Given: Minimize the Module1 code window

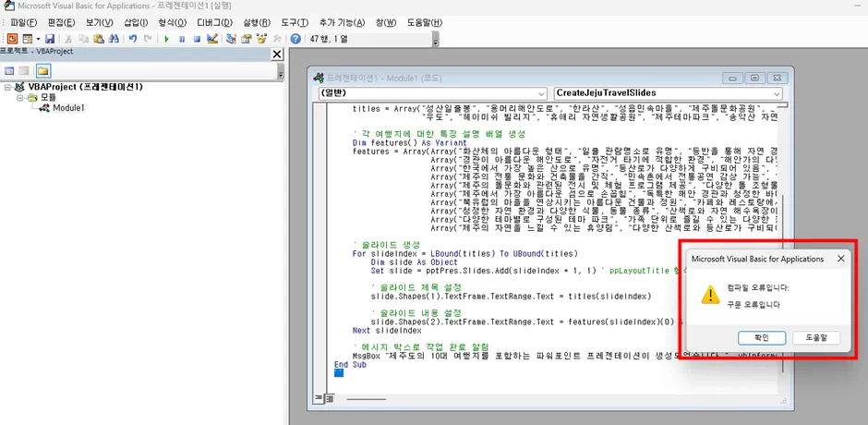Looking at the screenshot, I should [x=733, y=79].
